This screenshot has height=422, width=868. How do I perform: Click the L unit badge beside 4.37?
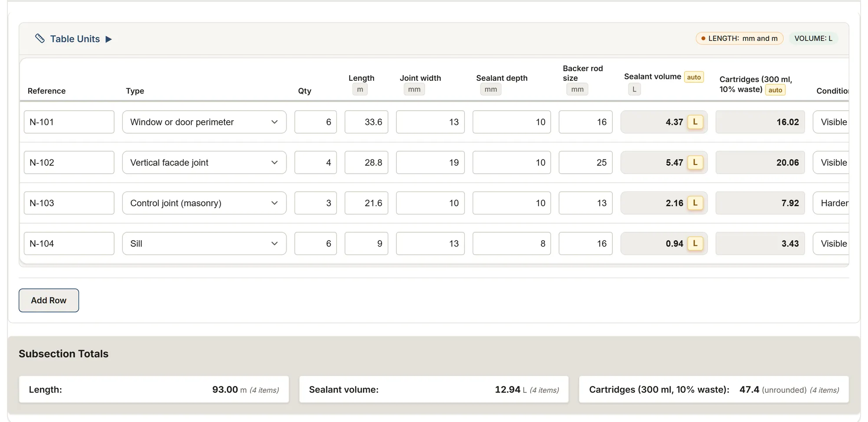coord(695,122)
